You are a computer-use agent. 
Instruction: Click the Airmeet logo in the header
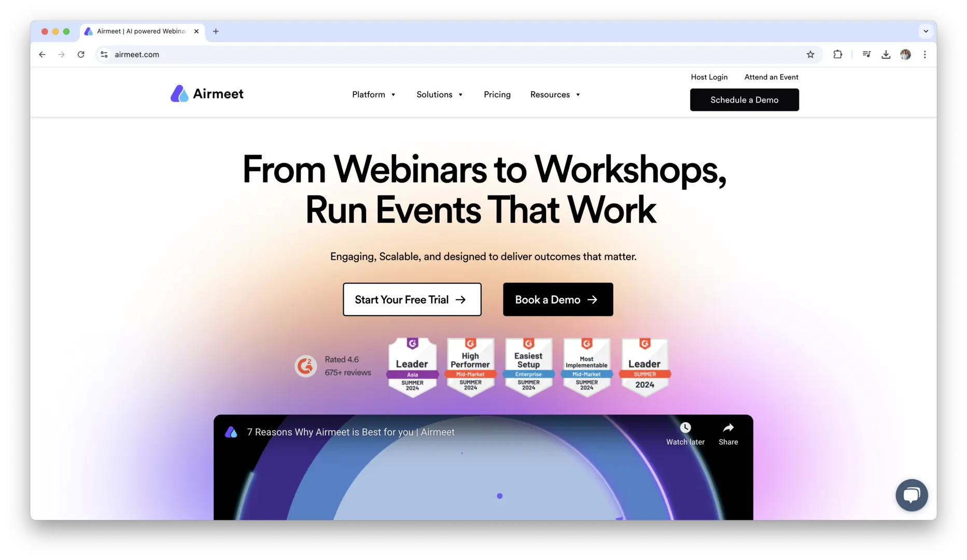(207, 94)
